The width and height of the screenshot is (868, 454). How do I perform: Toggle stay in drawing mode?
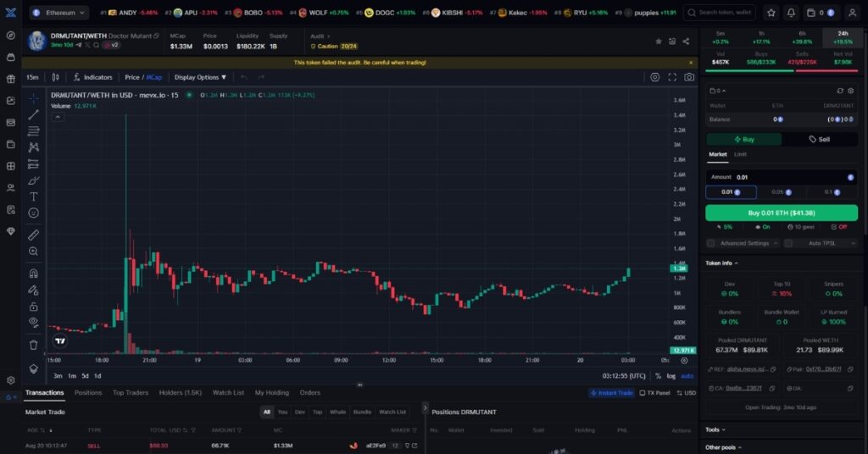[x=33, y=290]
